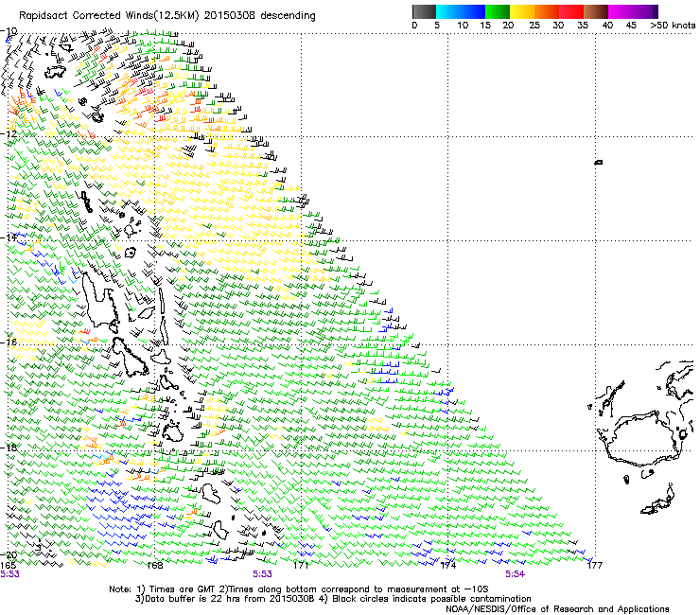
Task: Click the gray 0–5 knots color band
Action: coord(424,11)
